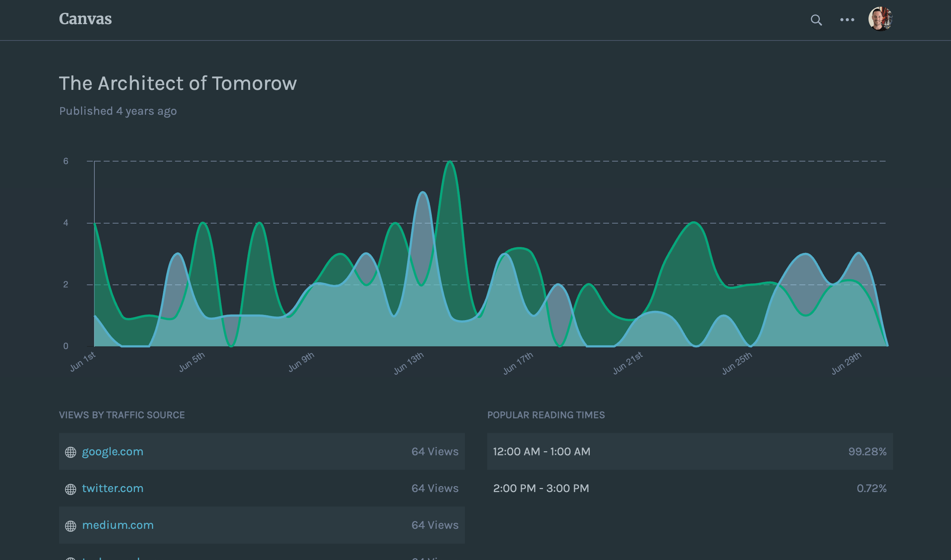Open the google.com traffic source link
The width and height of the screenshot is (951, 560).
pos(113,452)
